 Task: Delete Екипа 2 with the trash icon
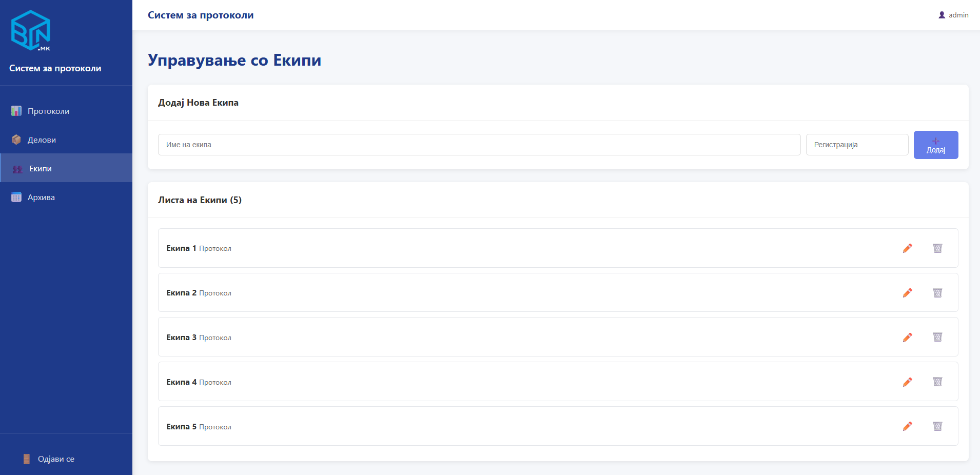point(937,293)
